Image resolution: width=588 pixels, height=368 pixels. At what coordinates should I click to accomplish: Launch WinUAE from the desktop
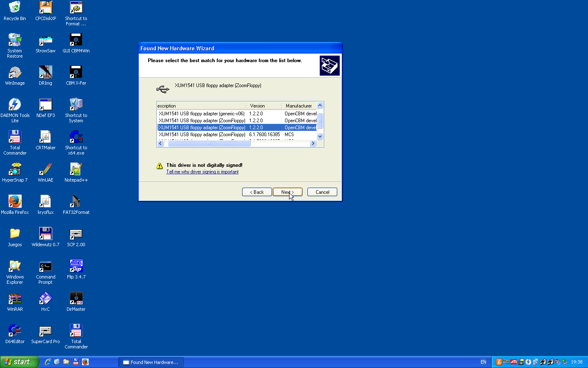point(45,173)
